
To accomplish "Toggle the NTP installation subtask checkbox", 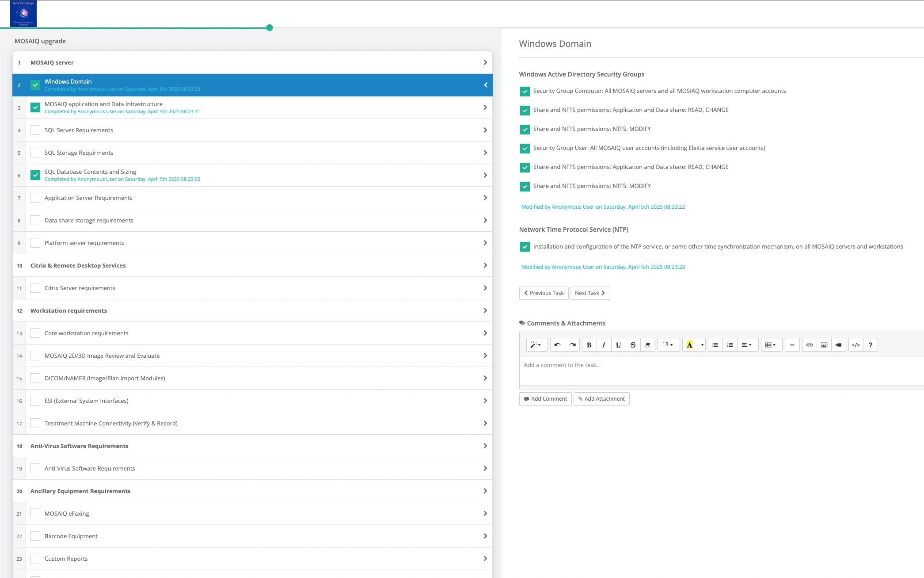I will [x=525, y=247].
